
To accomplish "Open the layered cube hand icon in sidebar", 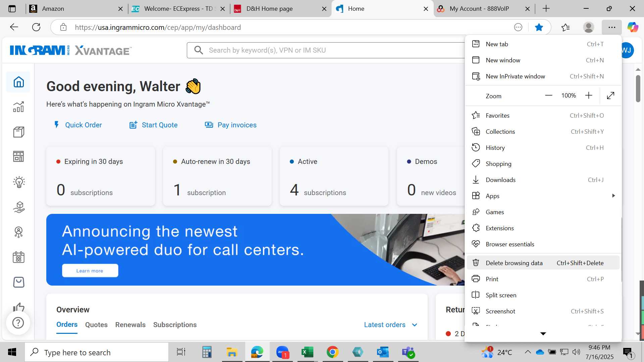I will click(x=19, y=207).
